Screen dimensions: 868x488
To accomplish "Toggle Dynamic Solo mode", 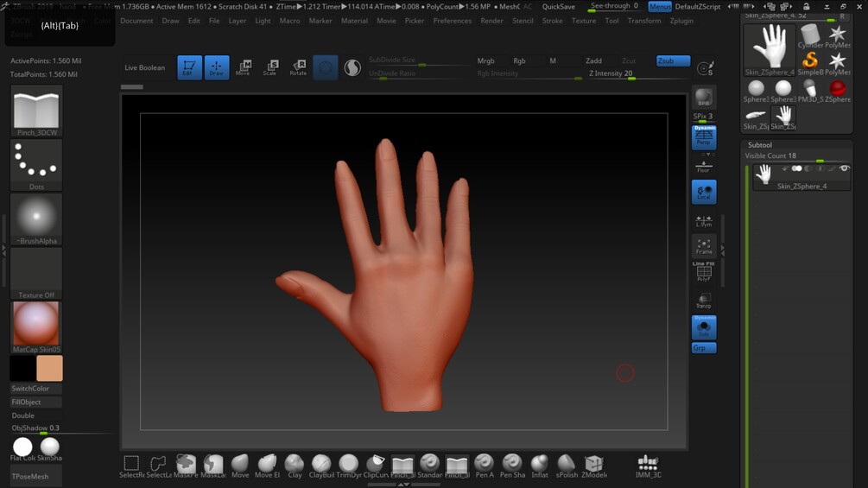I will tap(704, 327).
